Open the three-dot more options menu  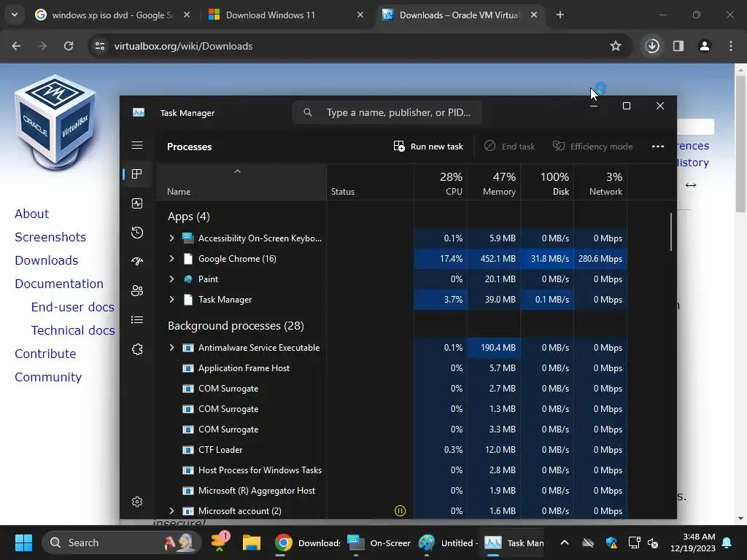click(x=658, y=146)
